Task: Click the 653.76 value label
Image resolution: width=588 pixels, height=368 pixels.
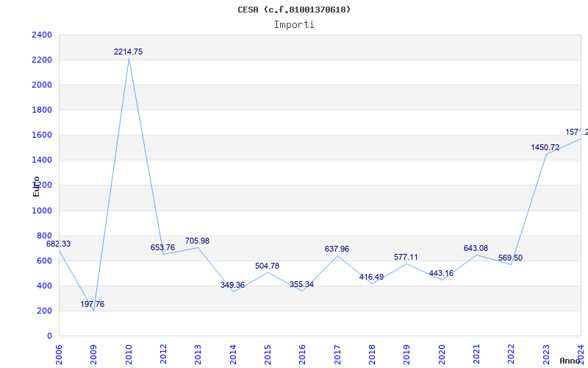Action: [x=162, y=247]
